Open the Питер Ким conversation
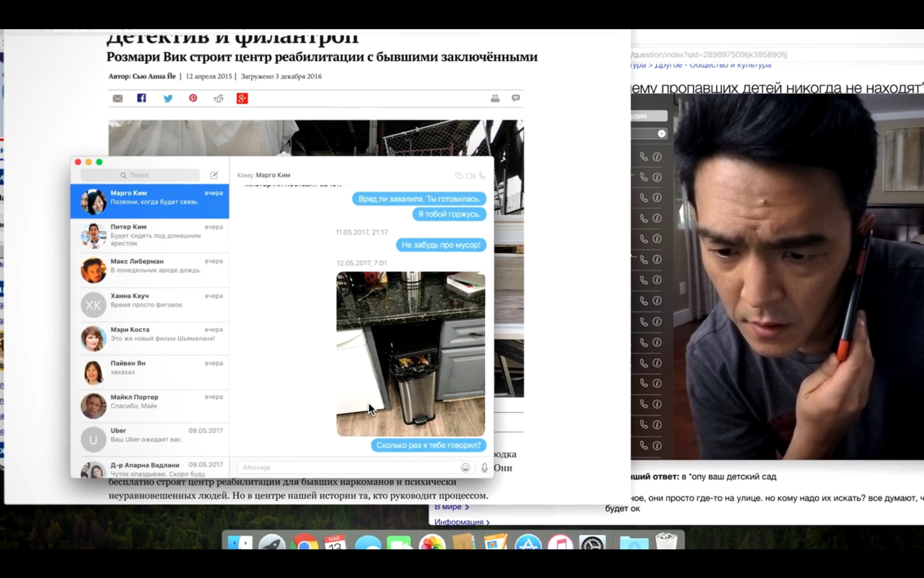Image resolution: width=924 pixels, height=578 pixels. tap(150, 236)
